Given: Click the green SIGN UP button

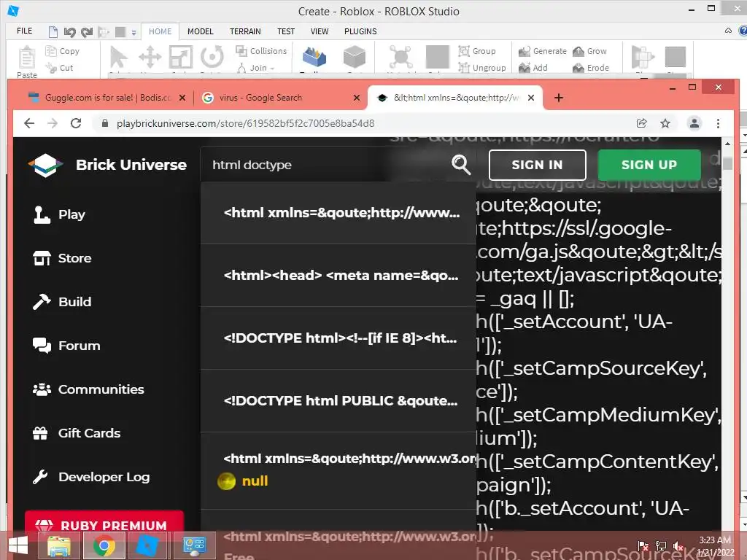Looking at the screenshot, I should coord(649,165).
